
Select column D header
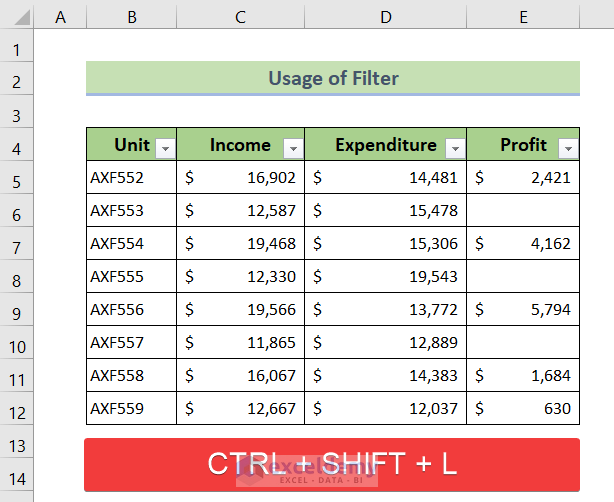385,17
